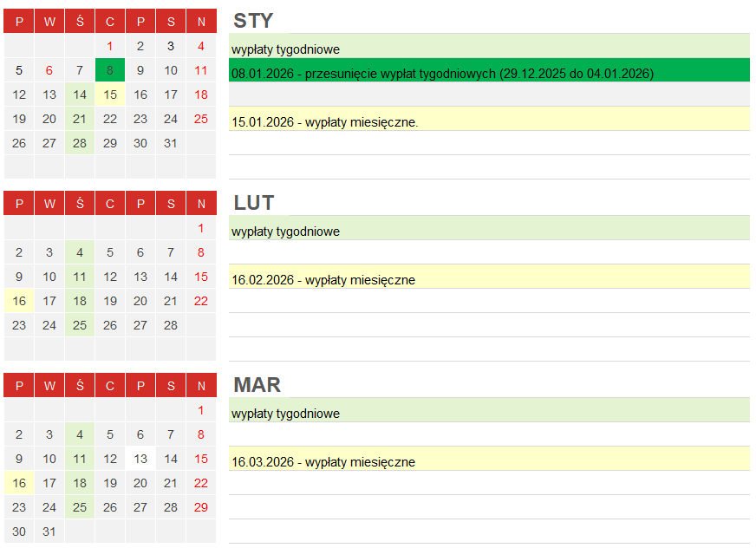Choose day 31 in the March calendar
This screenshot has height=548, width=756.
click(x=49, y=532)
